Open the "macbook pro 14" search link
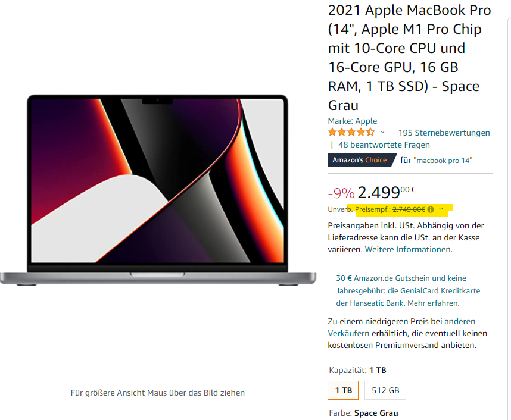This screenshot has height=420, width=511. click(x=443, y=161)
